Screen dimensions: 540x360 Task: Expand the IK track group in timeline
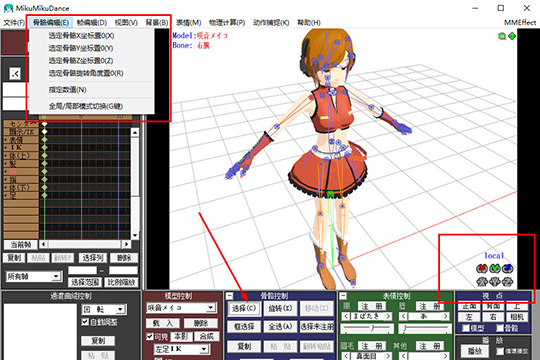point(6,147)
